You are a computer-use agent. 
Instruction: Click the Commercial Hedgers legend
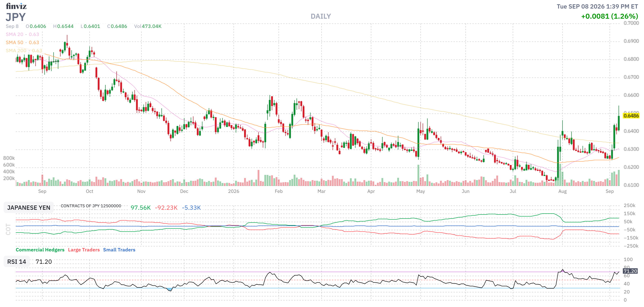[x=40, y=250]
